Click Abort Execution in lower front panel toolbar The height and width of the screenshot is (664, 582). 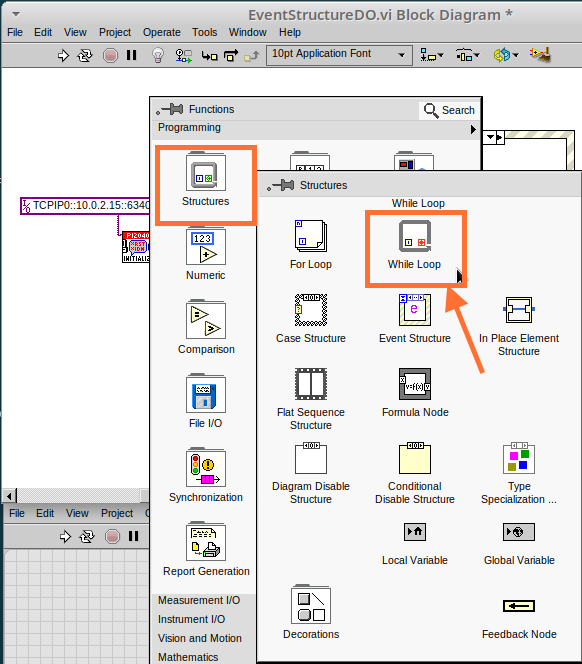pos(112,537)
